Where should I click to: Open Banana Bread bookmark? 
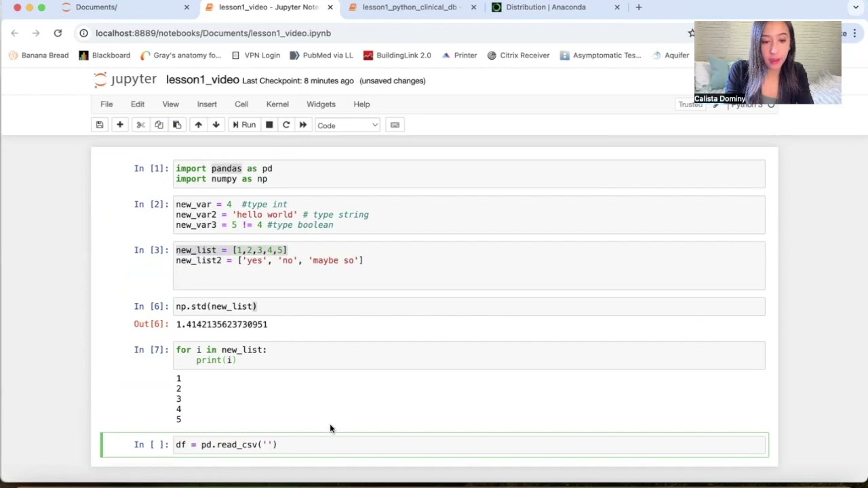pos(39,55)
